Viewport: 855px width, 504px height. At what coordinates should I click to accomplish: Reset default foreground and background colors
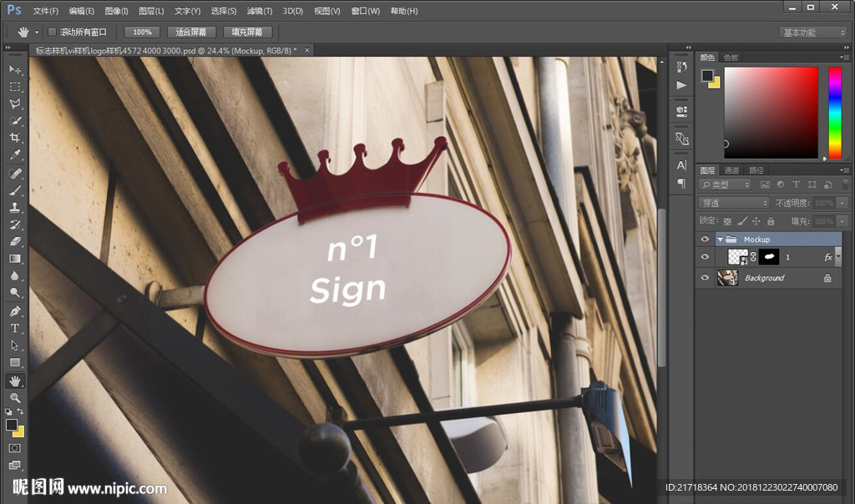pos(8,412)
